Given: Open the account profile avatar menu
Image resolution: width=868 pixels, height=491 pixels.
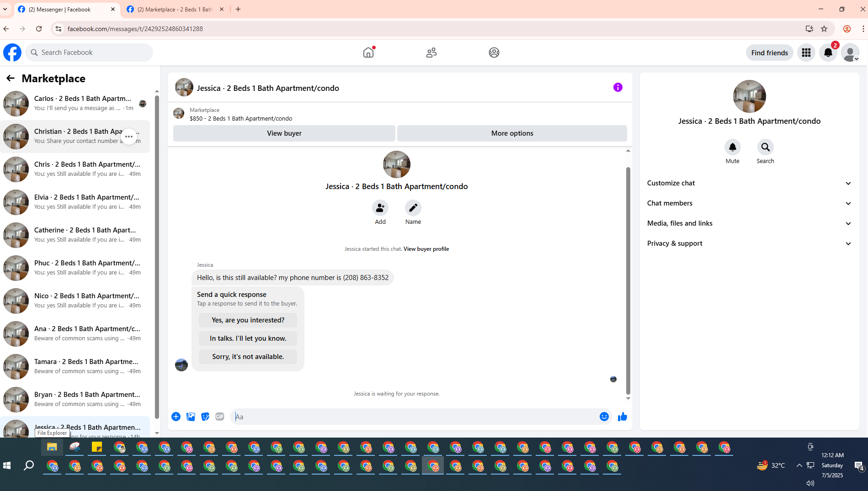Looking at the screenshot, I should pyautogui.click(x=850, y=53).
